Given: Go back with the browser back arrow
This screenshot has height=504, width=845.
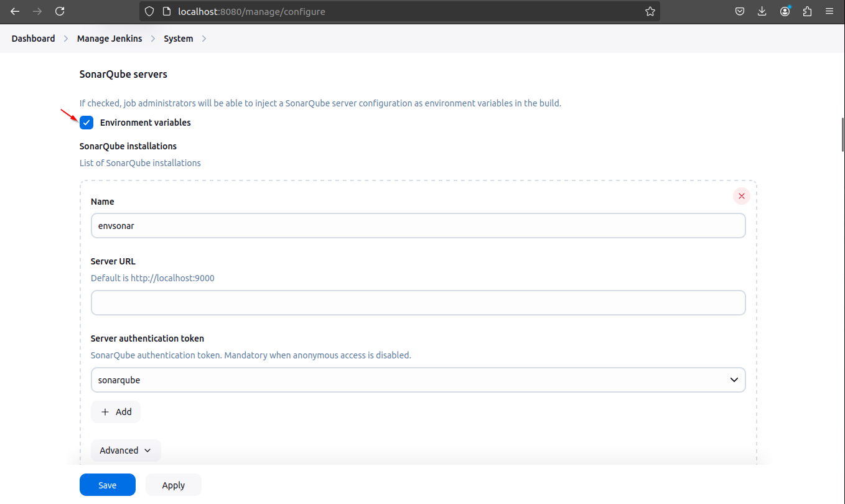Looking at the screenshot, I should coord(15,11).
